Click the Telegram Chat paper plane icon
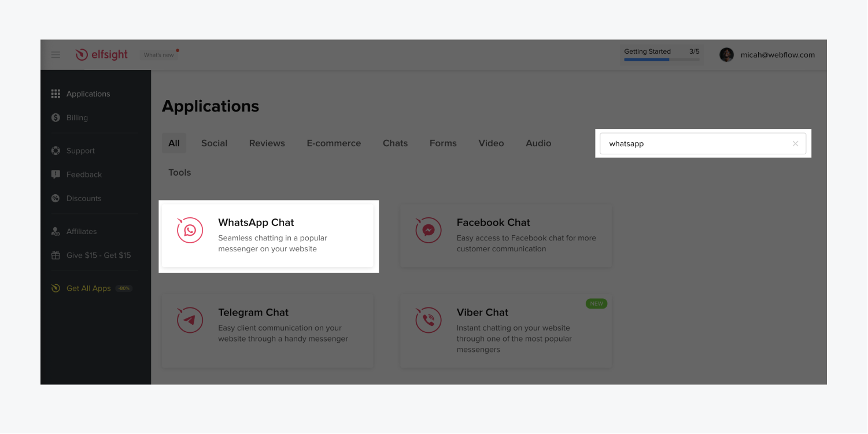 [x=190, y=320]
